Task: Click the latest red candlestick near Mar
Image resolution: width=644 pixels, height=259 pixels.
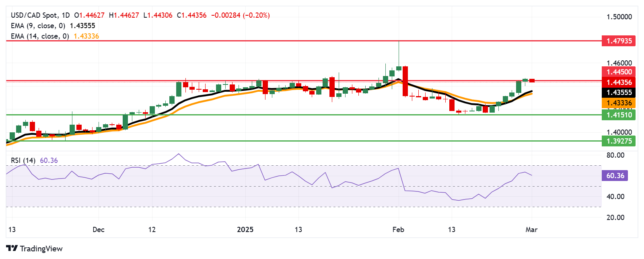Action: [x=532, y=80]
